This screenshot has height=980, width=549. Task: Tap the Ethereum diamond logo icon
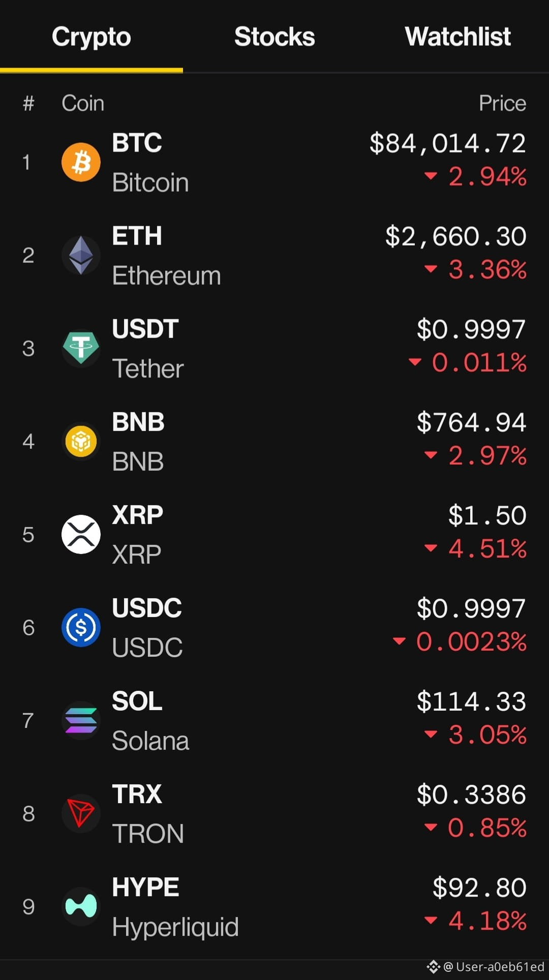pos(81,255)
